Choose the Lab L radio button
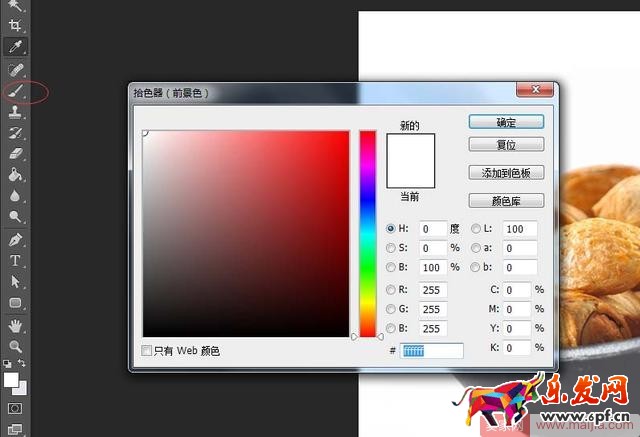Viewport: 640px width, 437px height. [x=476, y=228]
